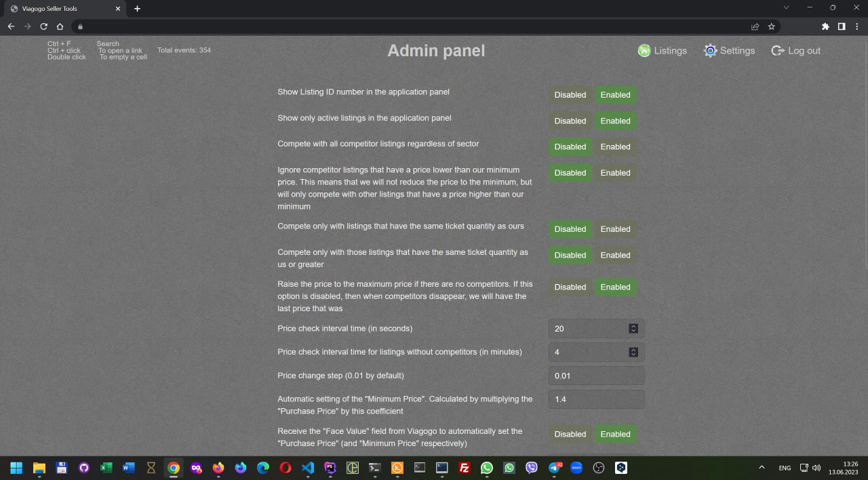
Task: Click the Admin panel heading
Action: 436,51
